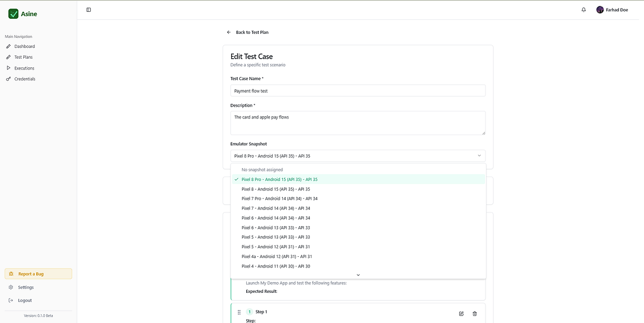This screenshot has height=323, width=644.
Task: Click the Executions play icon
Action: pos(9,68)
